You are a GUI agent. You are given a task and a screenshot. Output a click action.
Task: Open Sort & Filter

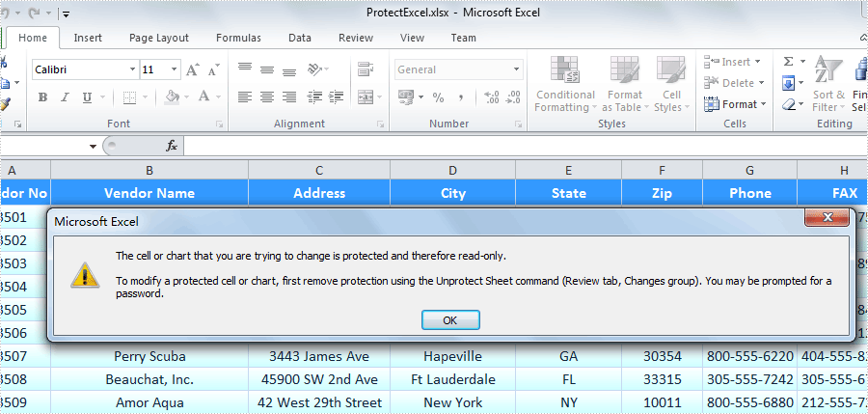point(828,84)
